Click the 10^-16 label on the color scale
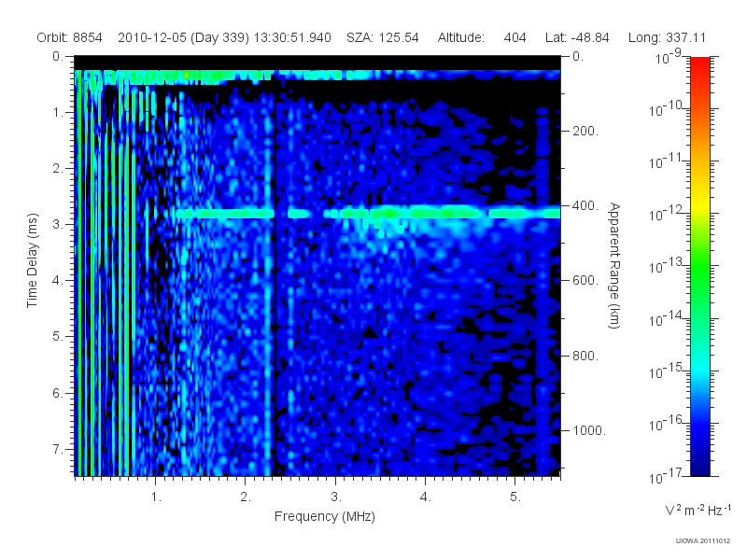747x560 pixels. click(x=668, y=424)
